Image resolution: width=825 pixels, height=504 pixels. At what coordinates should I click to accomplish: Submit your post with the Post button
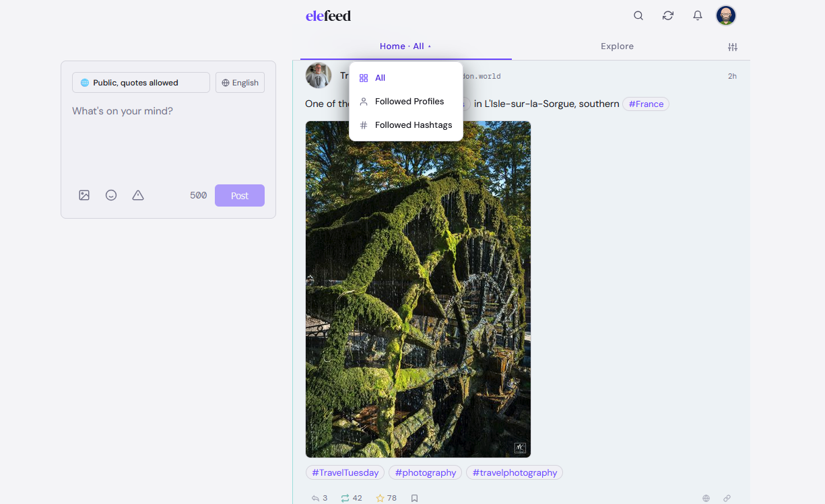tap(239, 195)
